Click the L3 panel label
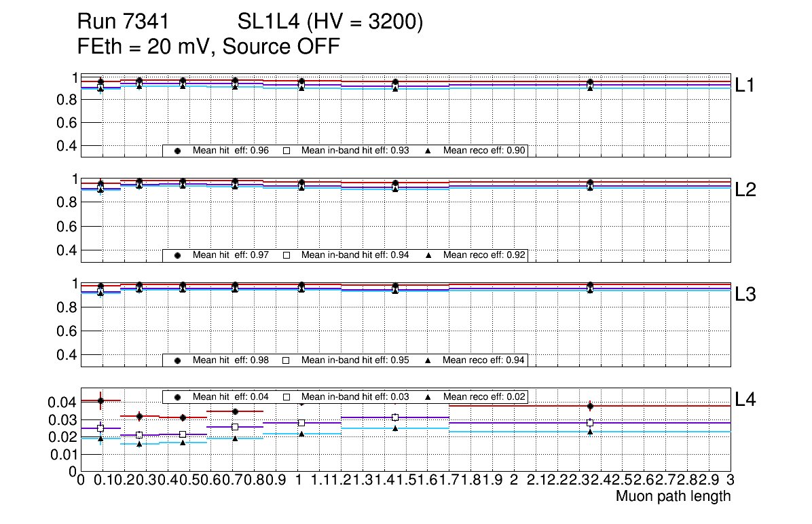Screen dimensions: 812x524 click(x=745, y=295)
